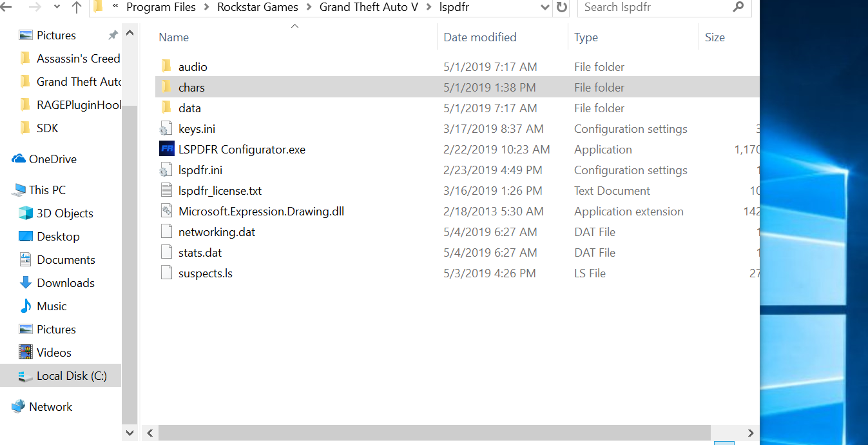Click the Music note icon in sidebar
This screenshot has width=868, height=445.
click(x=26, y=306)
